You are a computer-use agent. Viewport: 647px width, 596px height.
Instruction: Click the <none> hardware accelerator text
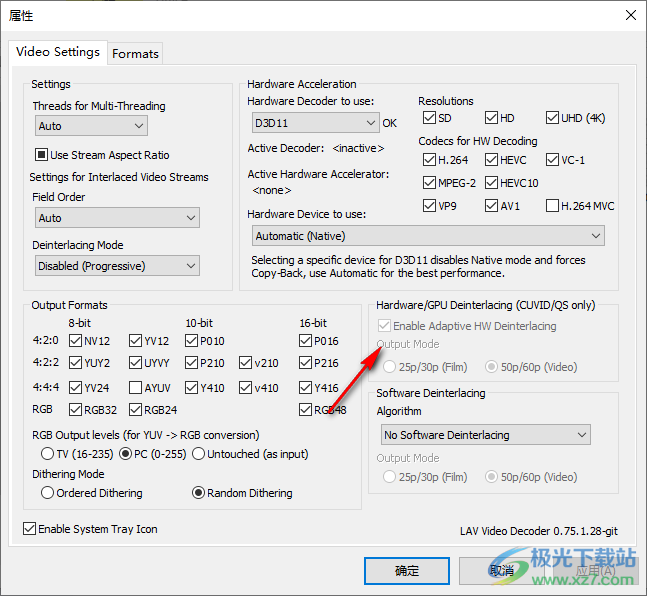point(272,190)
